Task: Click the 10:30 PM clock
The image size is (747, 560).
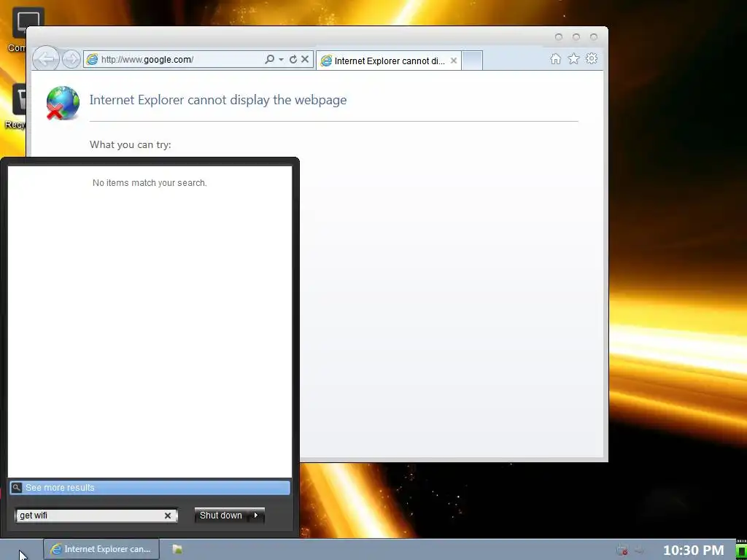Action: 693,551
